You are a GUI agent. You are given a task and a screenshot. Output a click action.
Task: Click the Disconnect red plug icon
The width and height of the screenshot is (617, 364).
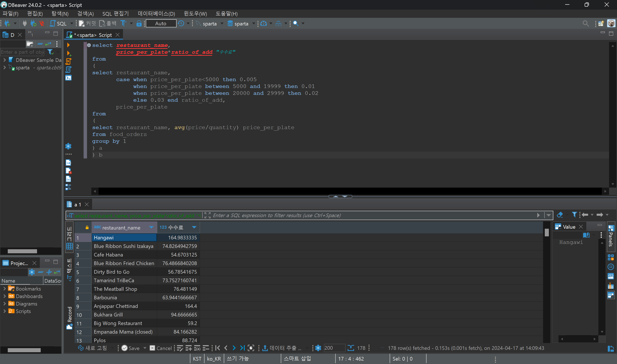42,24
